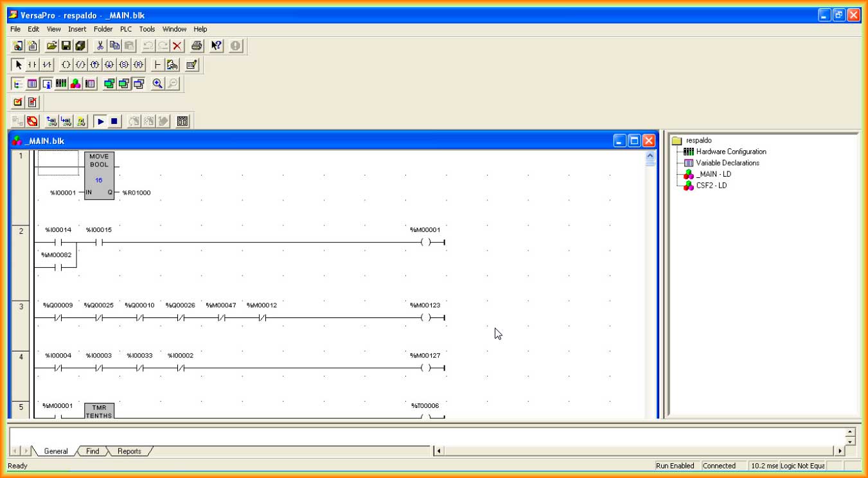The height and width of the screenshot is (478, 868).
Task: Select the positive transition coil tool
Action: pyautogui.click(x=94, y=65)
